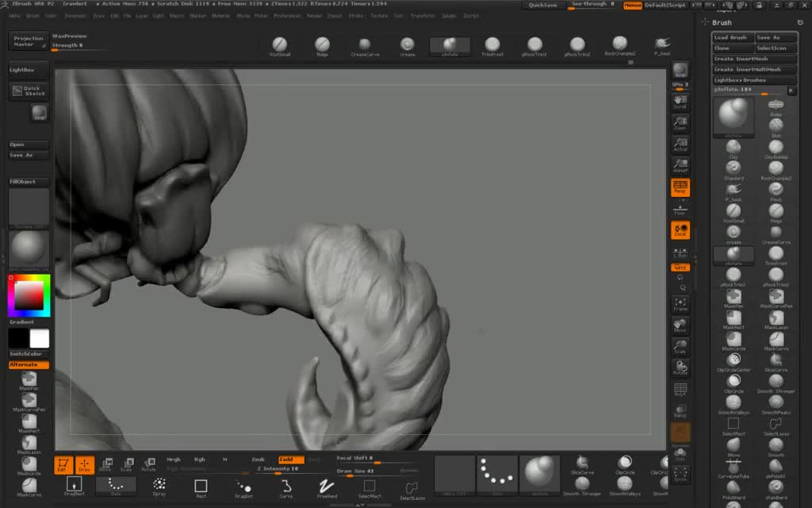Select the SmoothPeaks brush

click(776, 404)
